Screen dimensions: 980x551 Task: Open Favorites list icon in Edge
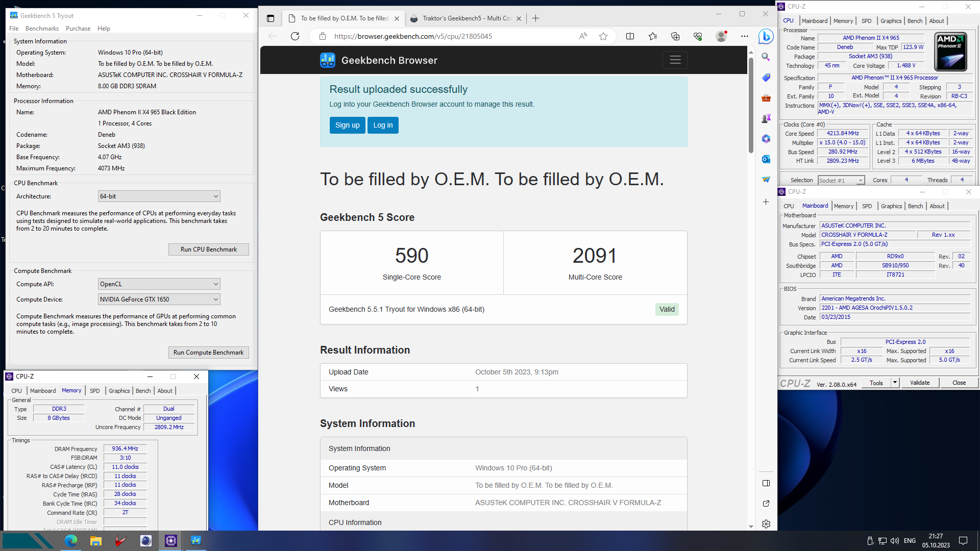tap(653, 36)
